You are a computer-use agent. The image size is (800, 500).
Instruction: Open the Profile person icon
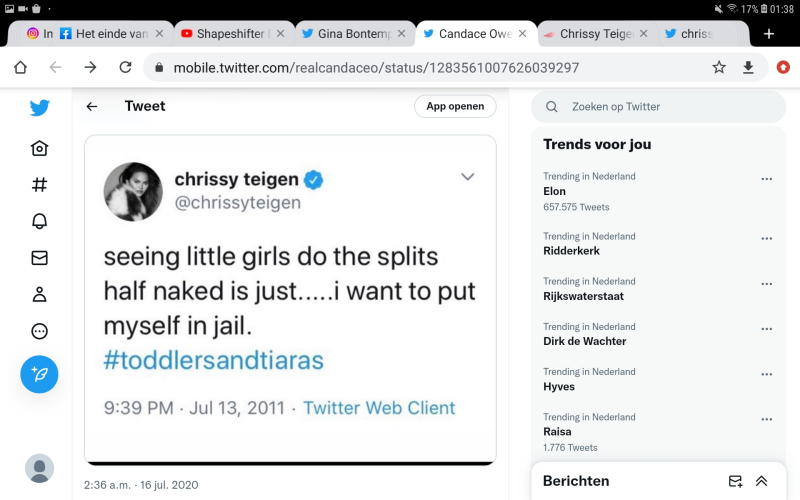(39, 294)
